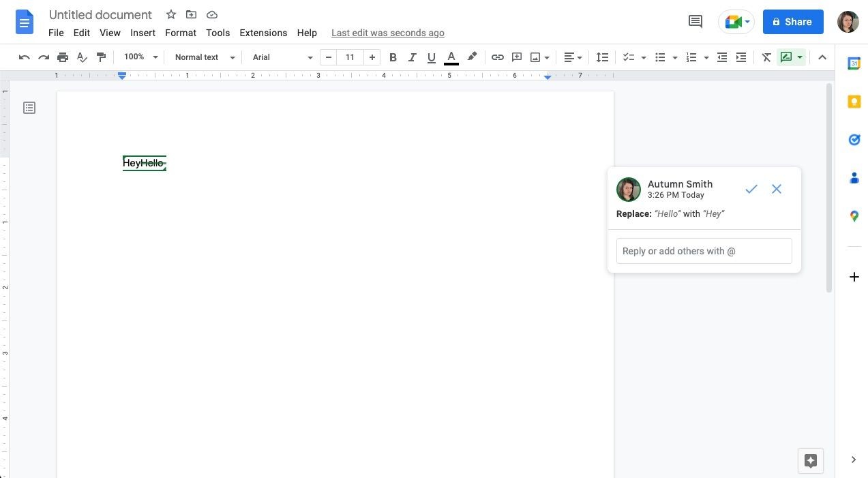Reject the suggestion from Autumn Smith
Viewport: 868px width, 478px height.
[x=777, y=189]
